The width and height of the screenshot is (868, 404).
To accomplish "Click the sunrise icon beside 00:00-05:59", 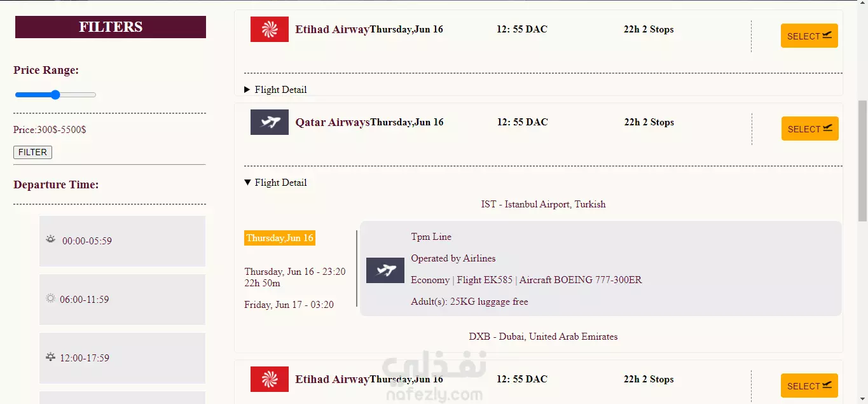I will (x=51, y=239).
